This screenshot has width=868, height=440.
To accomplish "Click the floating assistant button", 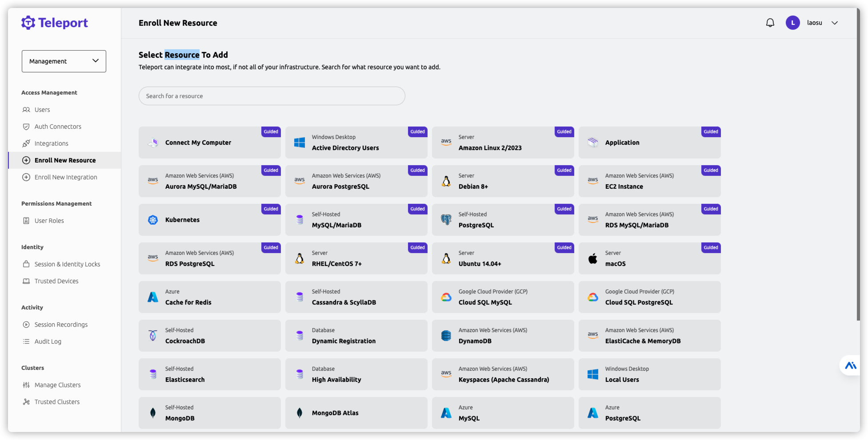I will (x=850, y=365).
